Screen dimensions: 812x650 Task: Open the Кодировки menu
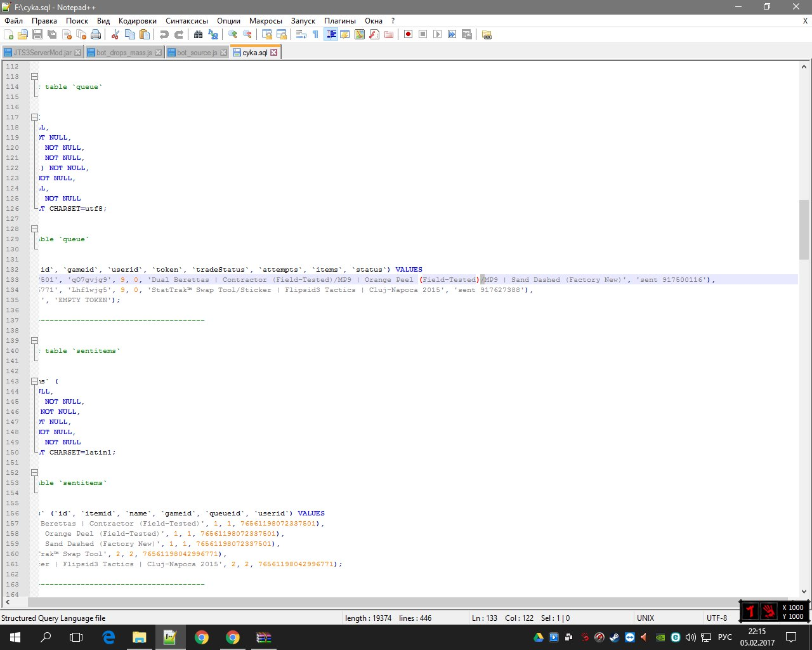pyautogui.click(x=138, y=21)
